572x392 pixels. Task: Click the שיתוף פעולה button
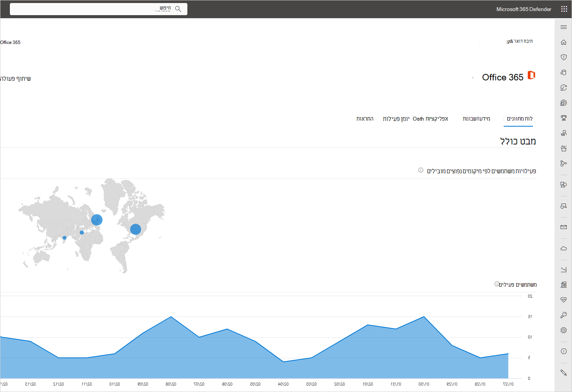16,78
